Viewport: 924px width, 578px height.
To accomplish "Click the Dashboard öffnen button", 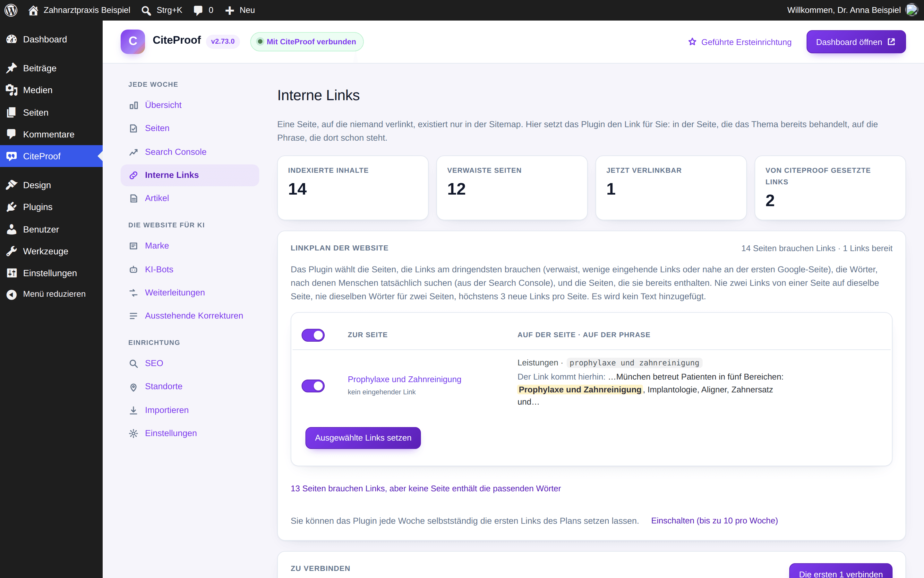I will click(856, 42).
